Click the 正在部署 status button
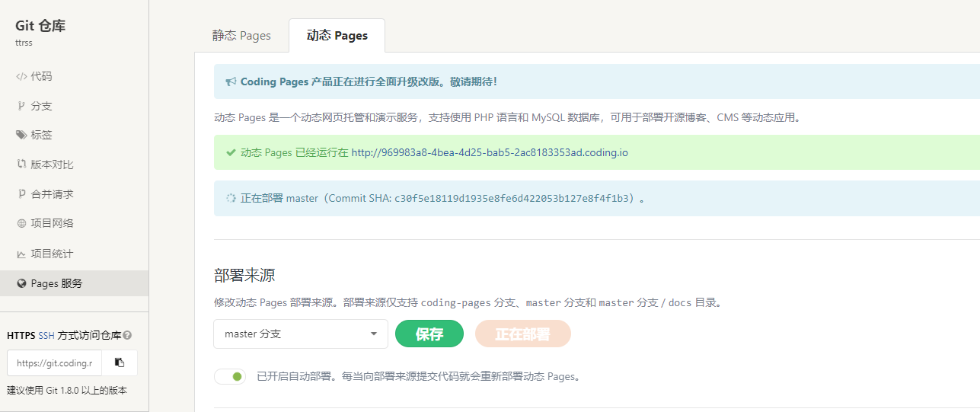 pyautogui.click(x=522, y=334)
